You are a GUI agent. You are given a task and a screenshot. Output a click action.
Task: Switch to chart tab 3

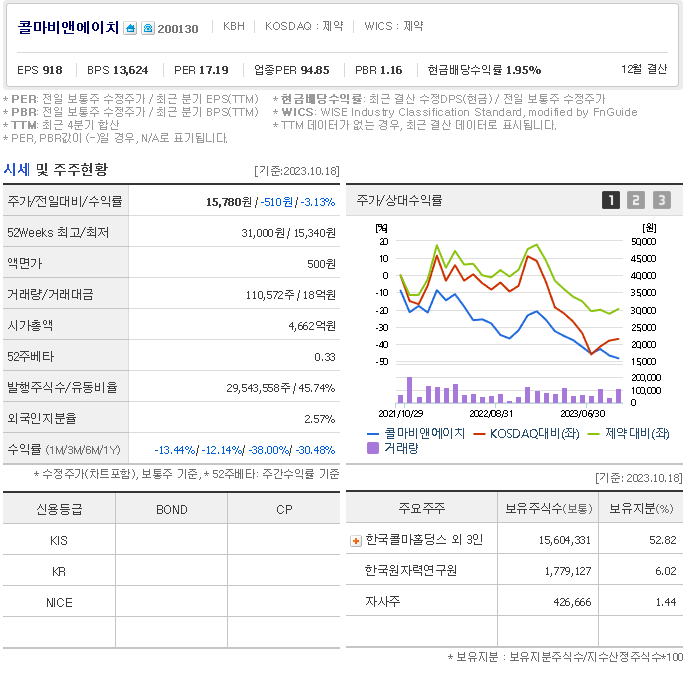click(661, 201)
